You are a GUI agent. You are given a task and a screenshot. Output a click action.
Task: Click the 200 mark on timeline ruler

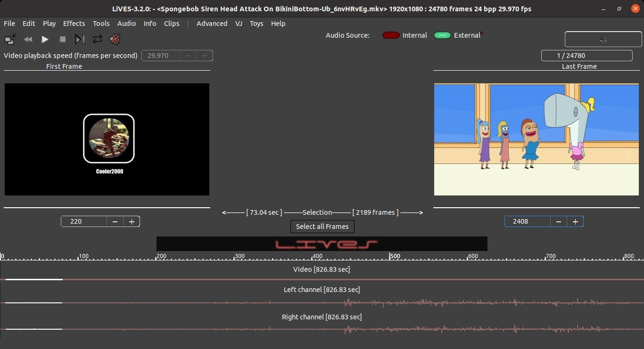(161, 256)
